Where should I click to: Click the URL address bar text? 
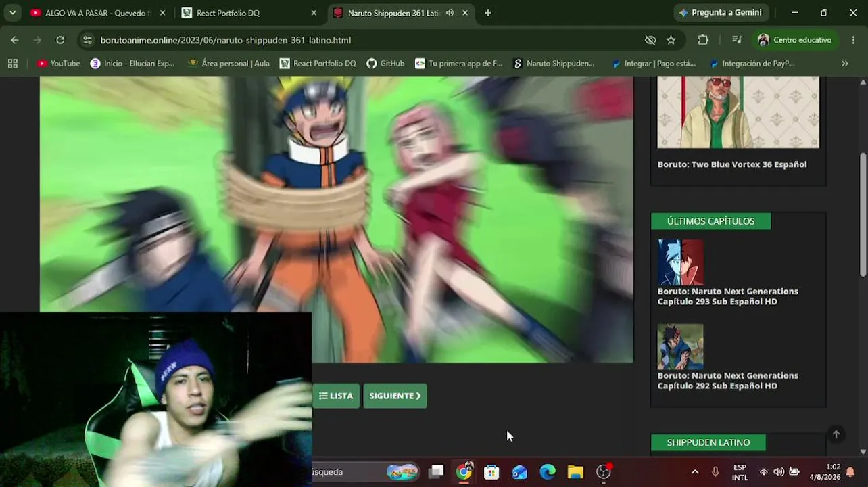226,40
